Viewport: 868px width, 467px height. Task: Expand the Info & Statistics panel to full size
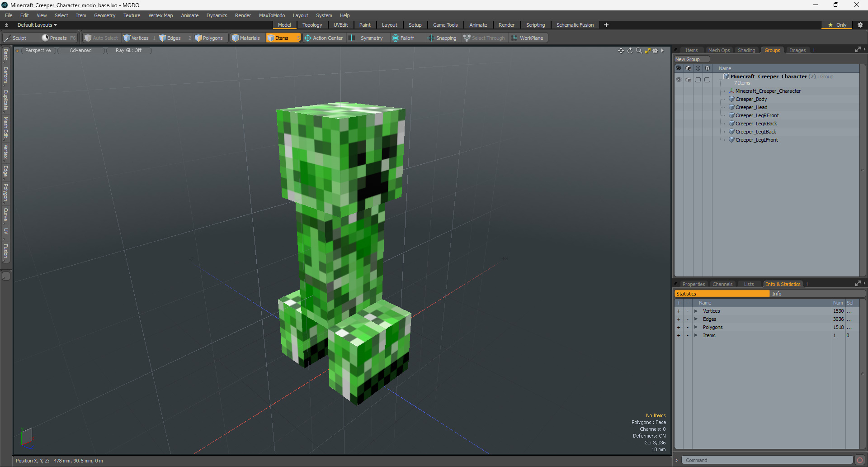pyautogui.click(x=858, y=284)
